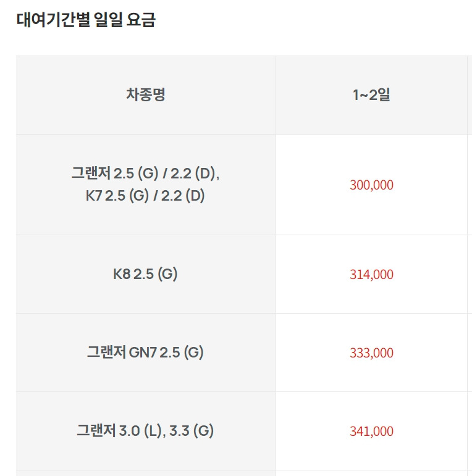
Task: Select the K8 2.5 (G) row name
Action: [145, 274]
